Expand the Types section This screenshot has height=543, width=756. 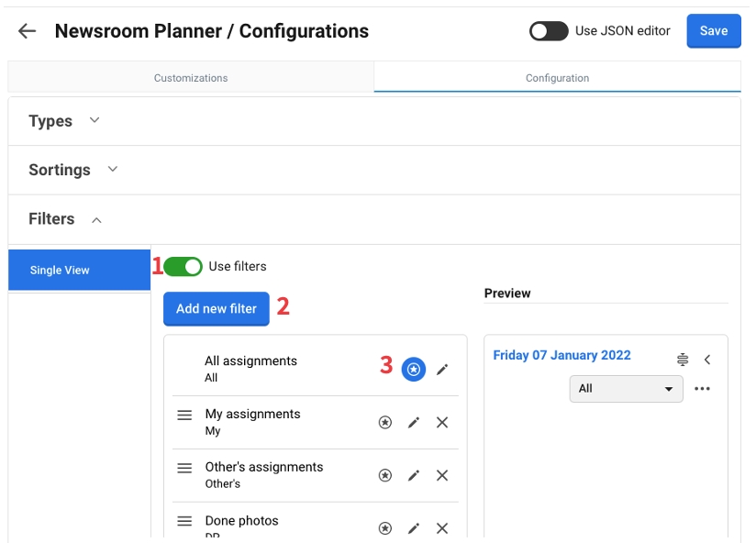94,120
